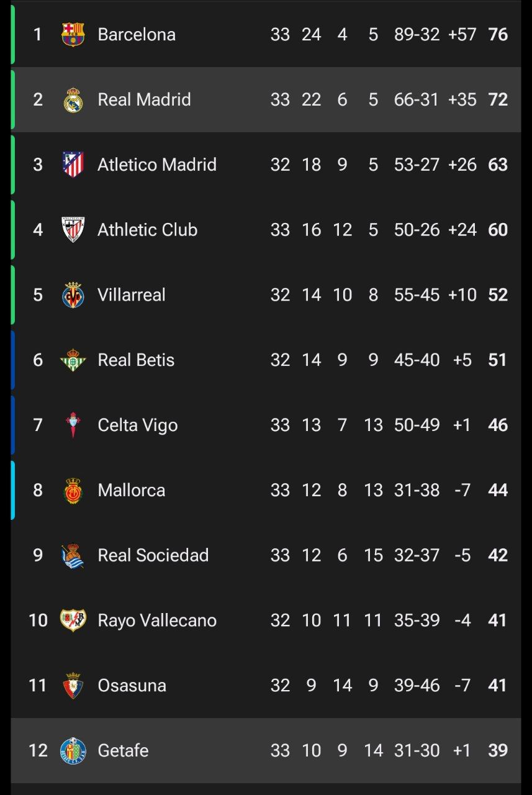Image resolution: width=532 pixels, height=795 pixels.
Task: Open the Athletic Club crest
Action: [x=73, y=230]
